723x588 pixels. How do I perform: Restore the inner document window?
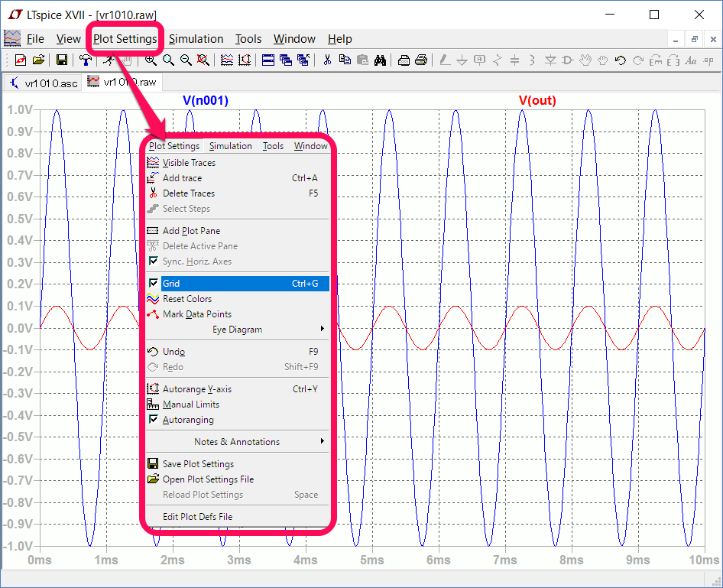pyautogui.click(x=695, y=40)
